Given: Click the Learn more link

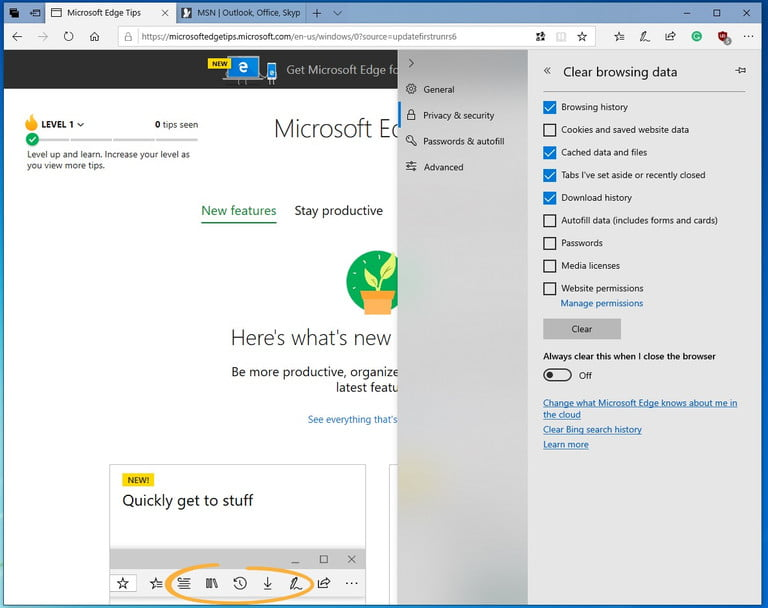Looking at the screenshot, I should click(x=566, y=444).
